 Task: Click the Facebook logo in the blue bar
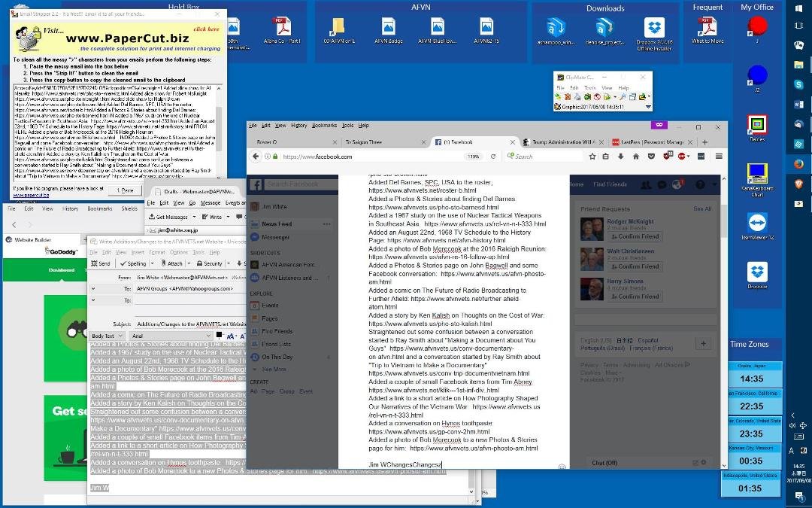[256, 184]
